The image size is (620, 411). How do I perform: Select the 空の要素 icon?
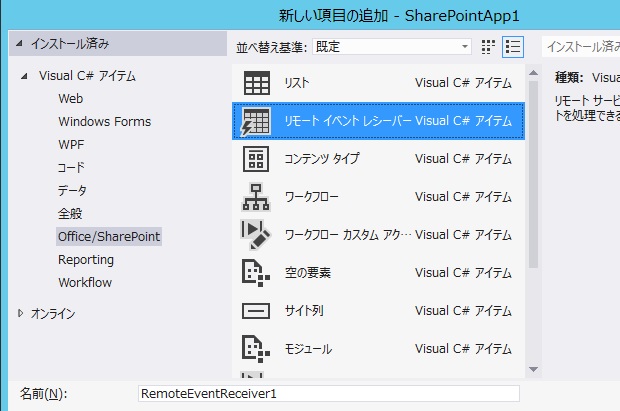(256, 273)
